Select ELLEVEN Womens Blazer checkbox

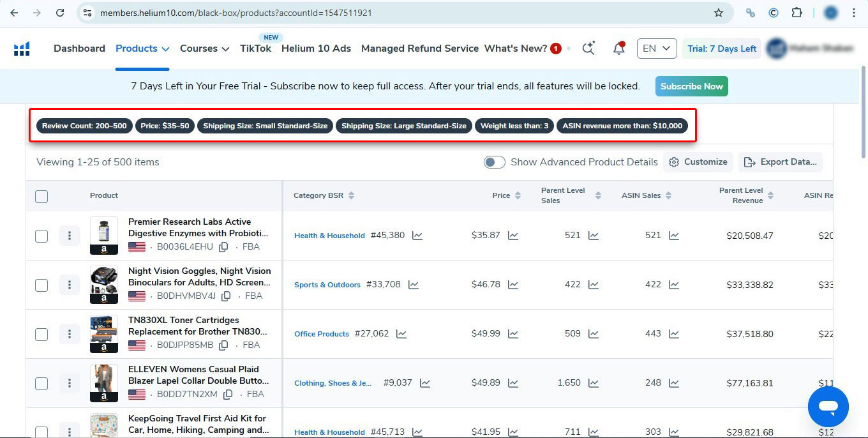coord(41,383)
